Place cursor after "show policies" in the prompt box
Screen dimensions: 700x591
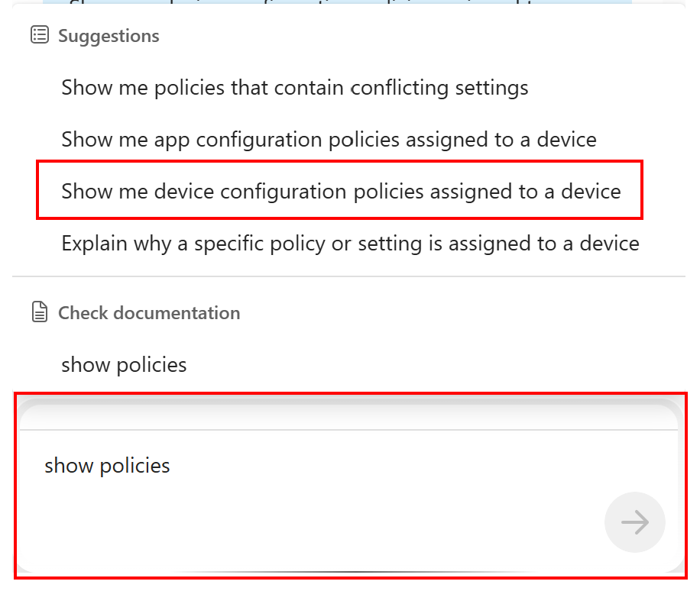(x=171, y=466)
